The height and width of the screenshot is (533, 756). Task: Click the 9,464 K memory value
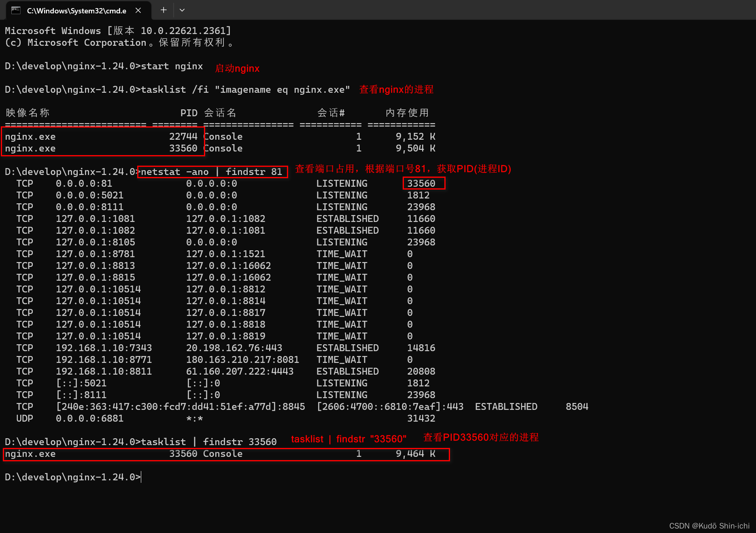click(x=415, y=454)
